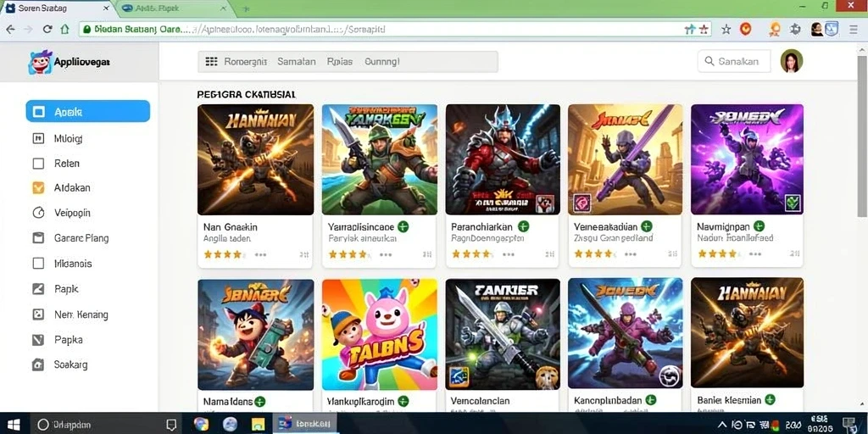
Task: Open the Verneaakadian game thumbnail
Action: coord(626,159)
